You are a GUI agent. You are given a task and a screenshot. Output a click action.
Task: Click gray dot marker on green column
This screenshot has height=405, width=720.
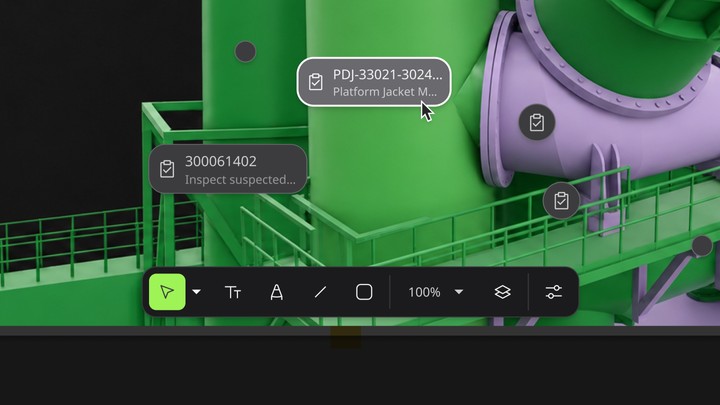click(x=245, y=51)
